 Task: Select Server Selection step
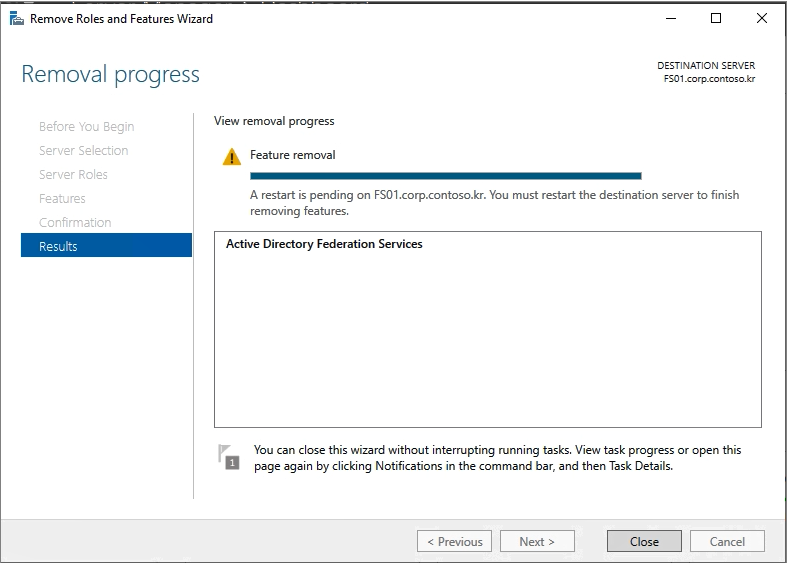point(83,151)
